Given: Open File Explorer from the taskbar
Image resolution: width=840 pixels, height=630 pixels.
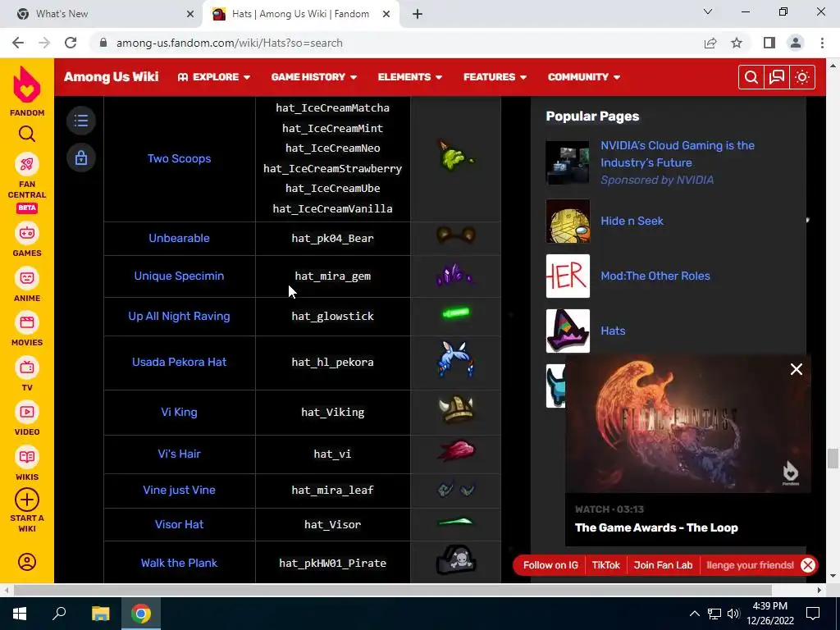Looking at the screenshot, I should pyautogui.click(x=100, y=614).
